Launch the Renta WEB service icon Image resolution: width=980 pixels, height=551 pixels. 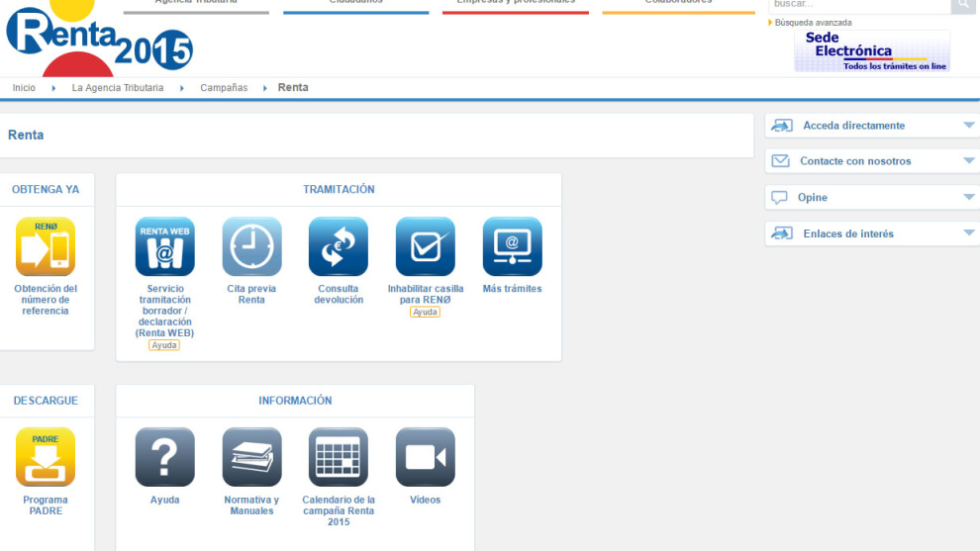tap(165, 246)
